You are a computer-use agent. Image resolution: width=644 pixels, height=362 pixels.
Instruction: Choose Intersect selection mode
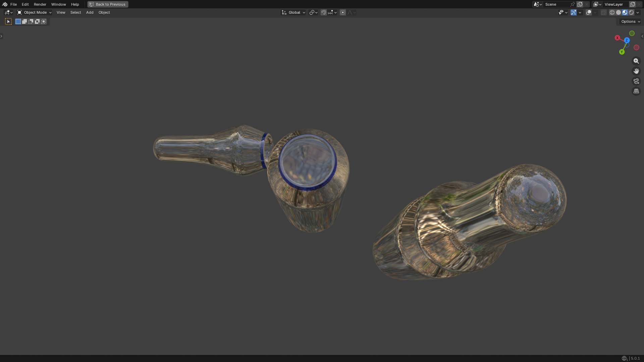click(44, 21)
